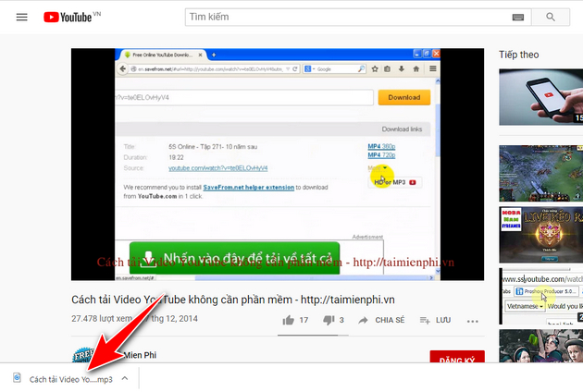Click the downloaded mp3 file icon
583x392 pixels.
(17, 378)
